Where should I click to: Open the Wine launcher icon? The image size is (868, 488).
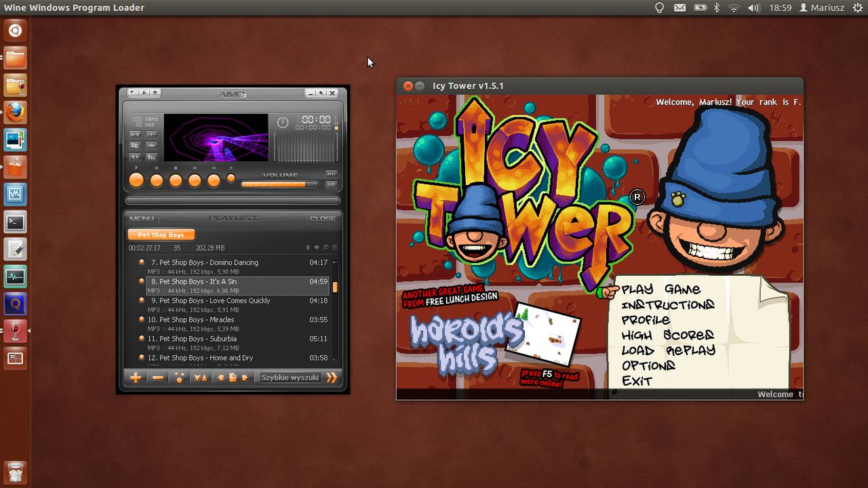tap(15, 331)
